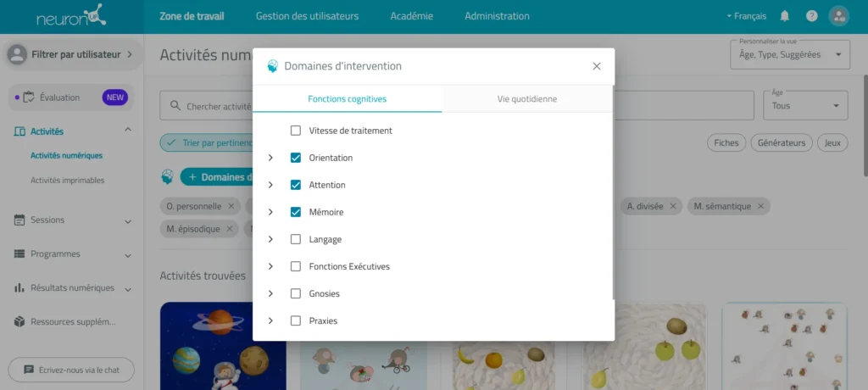The width and height of the screenshot is (868, 390).
Task: Click the brain icon in dialog header
Action: tap(272, 66)
